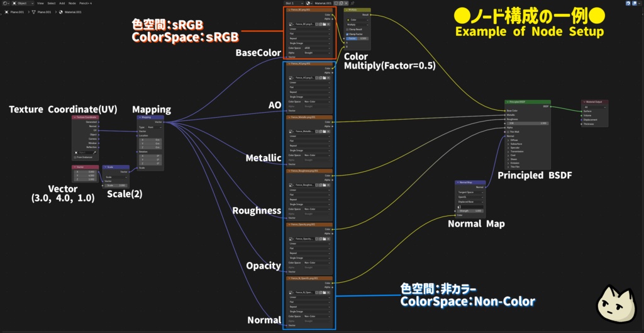Click Fence_BC.png image name field

point(305,25)
